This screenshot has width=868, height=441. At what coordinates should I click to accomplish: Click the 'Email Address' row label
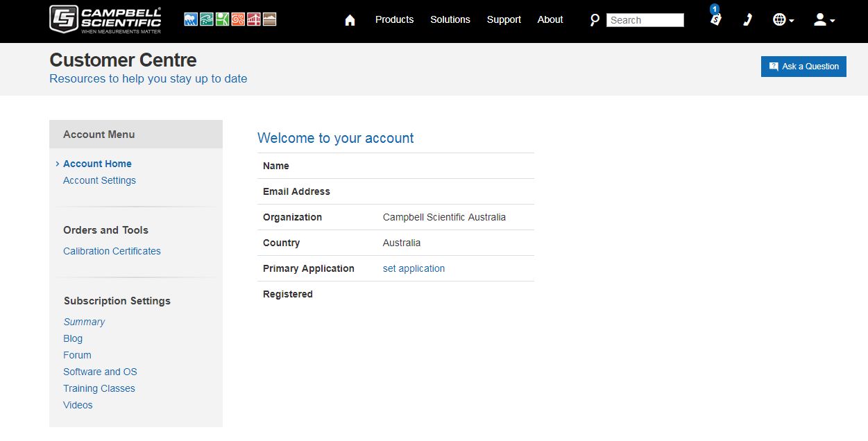[x=296, y=191]
